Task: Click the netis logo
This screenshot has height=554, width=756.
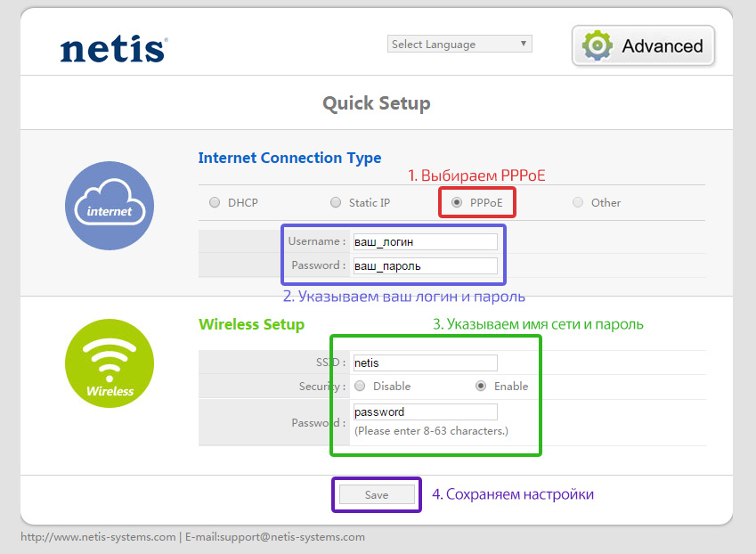Action: pyautogui.click(x=114, y=49)
